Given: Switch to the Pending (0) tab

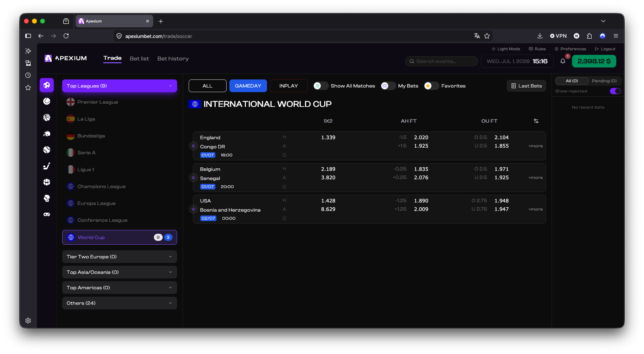Looking at the screenshot, I should tap(604, 81).
